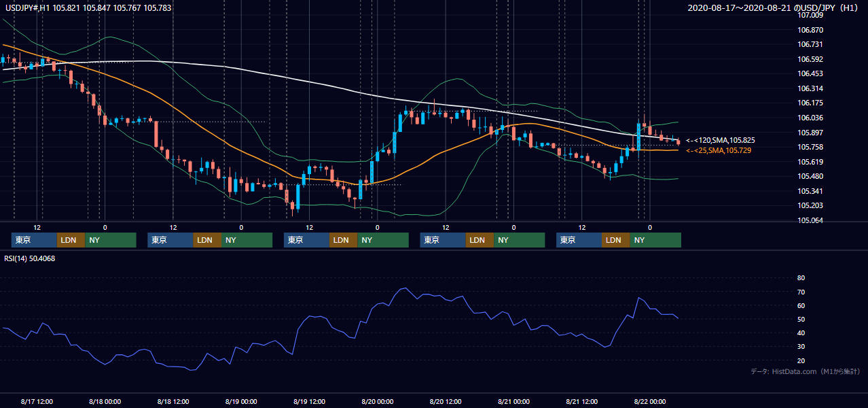Click the last 東京 session block
Viewport: 868px width, 408px height.
click(x=579, y=240)
